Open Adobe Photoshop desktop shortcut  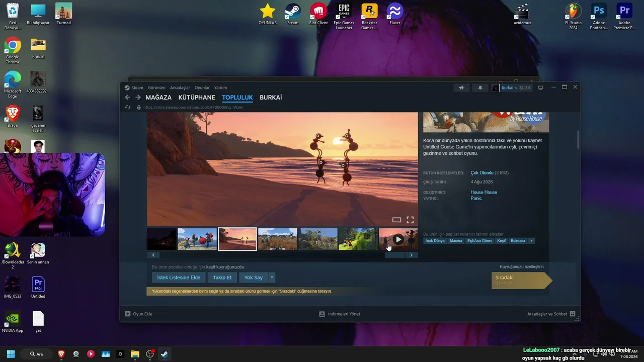click(599, 16)
